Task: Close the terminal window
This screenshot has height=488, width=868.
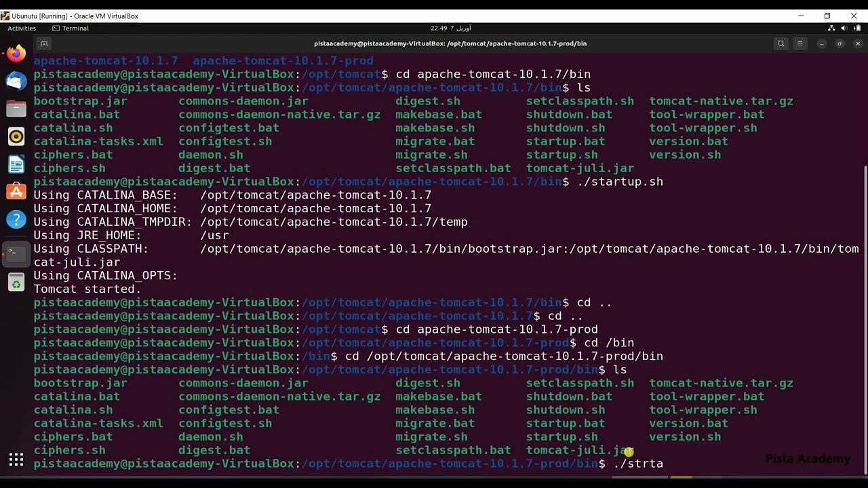Action: 857,43
